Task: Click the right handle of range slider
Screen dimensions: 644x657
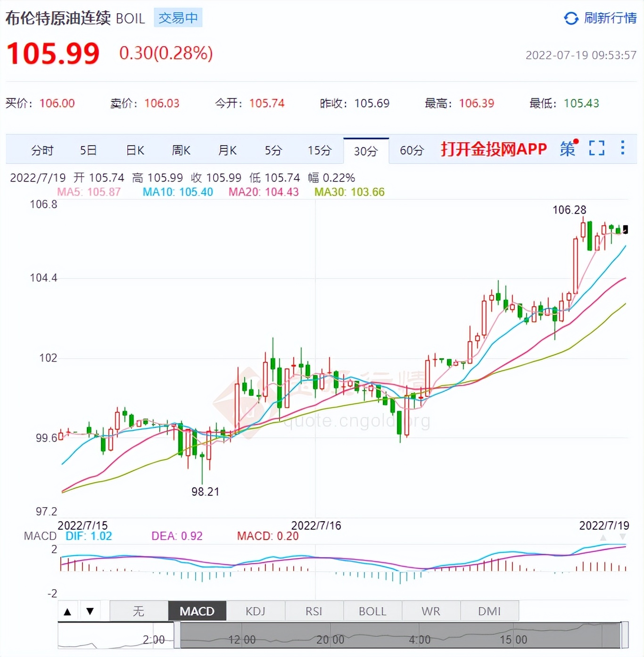Action: pyautogui.click(x=625, y=635)
